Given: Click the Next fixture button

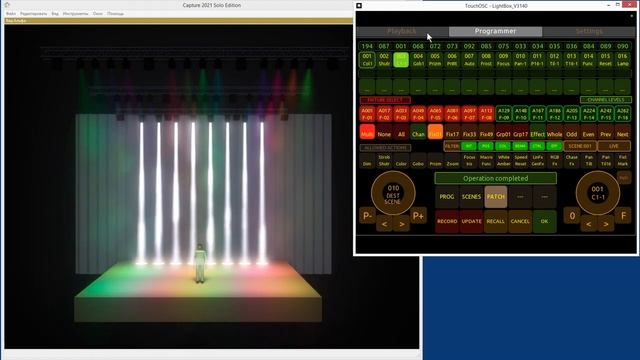Looking at the screenshot, I should tap(622, 132).
